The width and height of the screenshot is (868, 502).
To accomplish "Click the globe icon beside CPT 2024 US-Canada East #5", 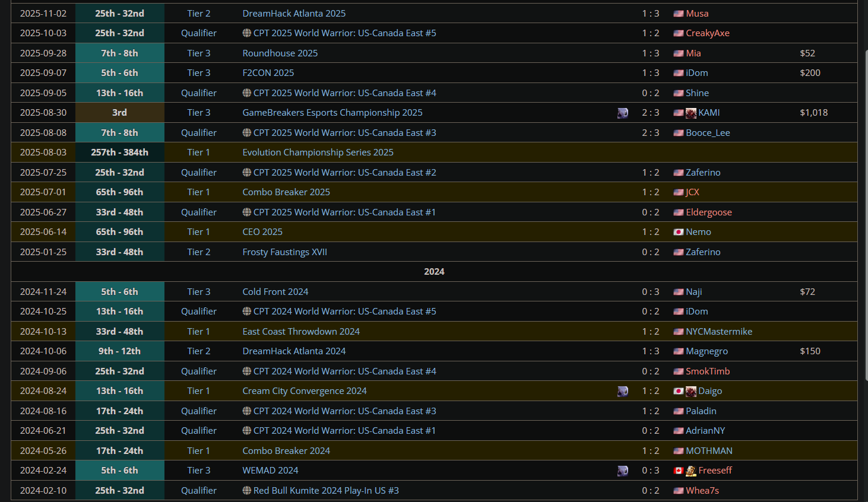I will (x=247, y=311).
